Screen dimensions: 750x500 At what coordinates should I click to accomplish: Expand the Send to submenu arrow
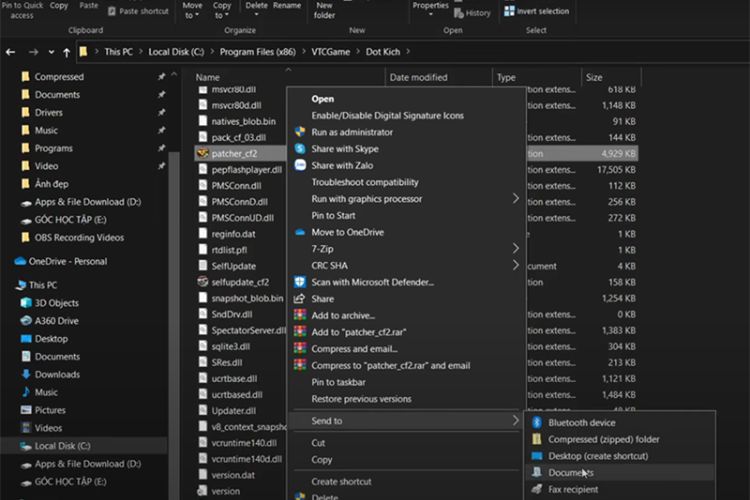click(x=515, y=421)
